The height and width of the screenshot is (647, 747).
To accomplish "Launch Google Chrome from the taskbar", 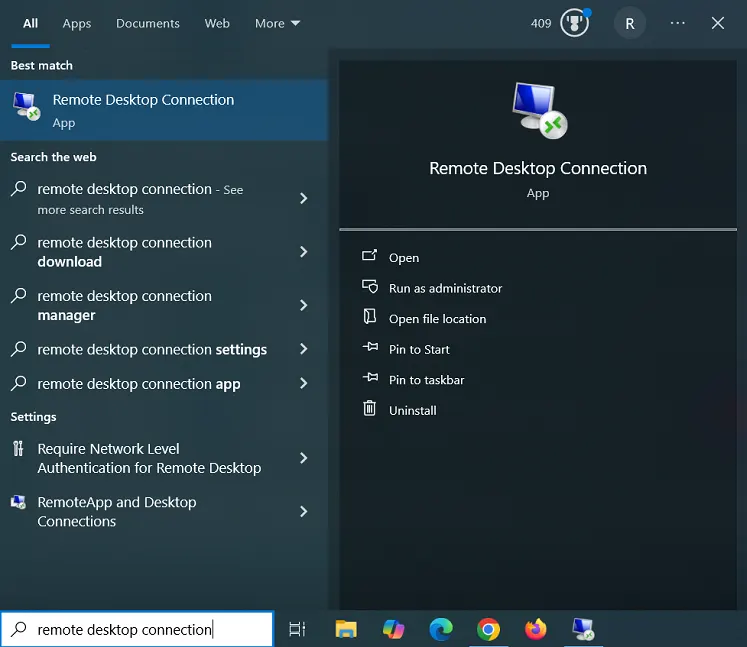I will coord(488,629).
